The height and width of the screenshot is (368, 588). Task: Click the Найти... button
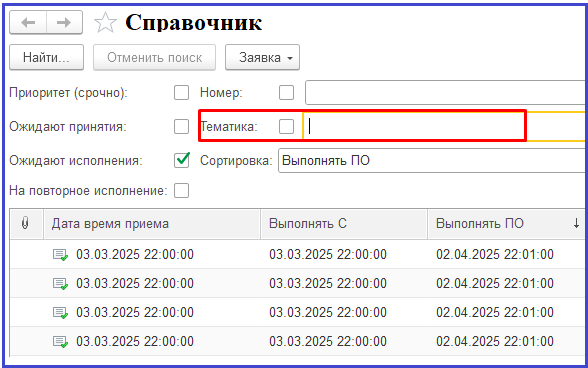tap(46, 57)
